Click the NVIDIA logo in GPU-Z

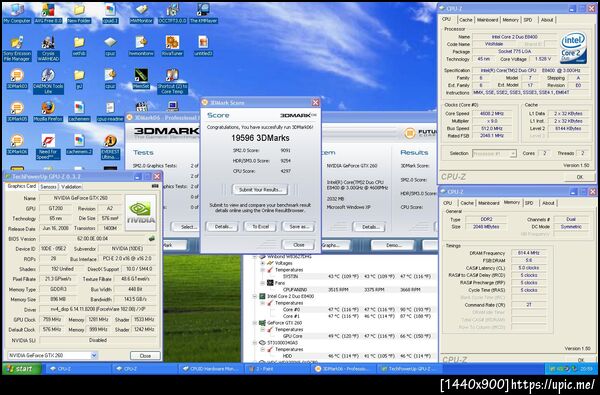[140, 212]
